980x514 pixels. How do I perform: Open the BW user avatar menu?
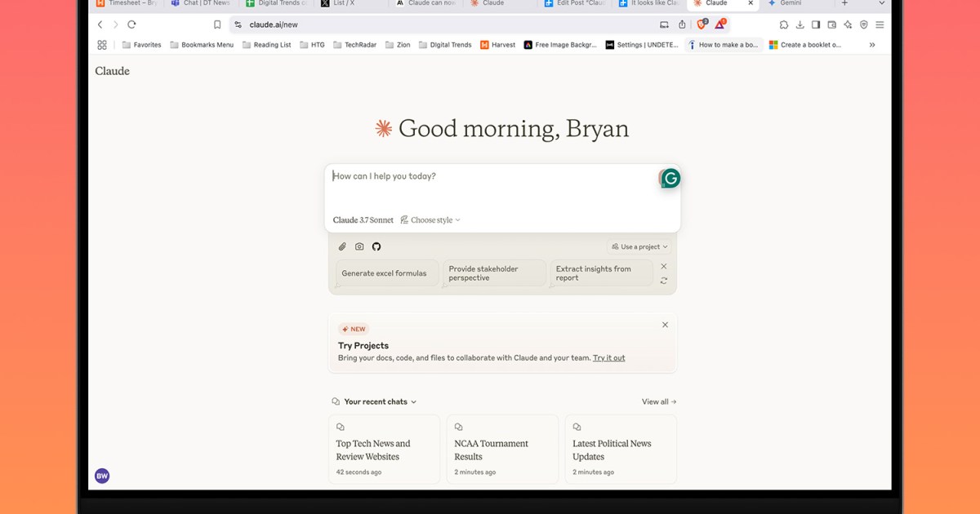(x=102, y=476)
